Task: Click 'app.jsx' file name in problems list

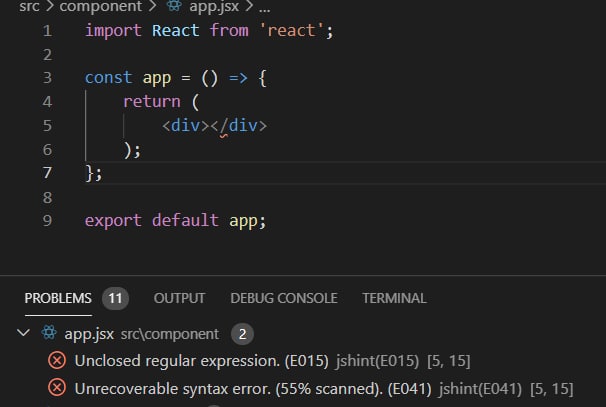Action: tap(89, 334)
